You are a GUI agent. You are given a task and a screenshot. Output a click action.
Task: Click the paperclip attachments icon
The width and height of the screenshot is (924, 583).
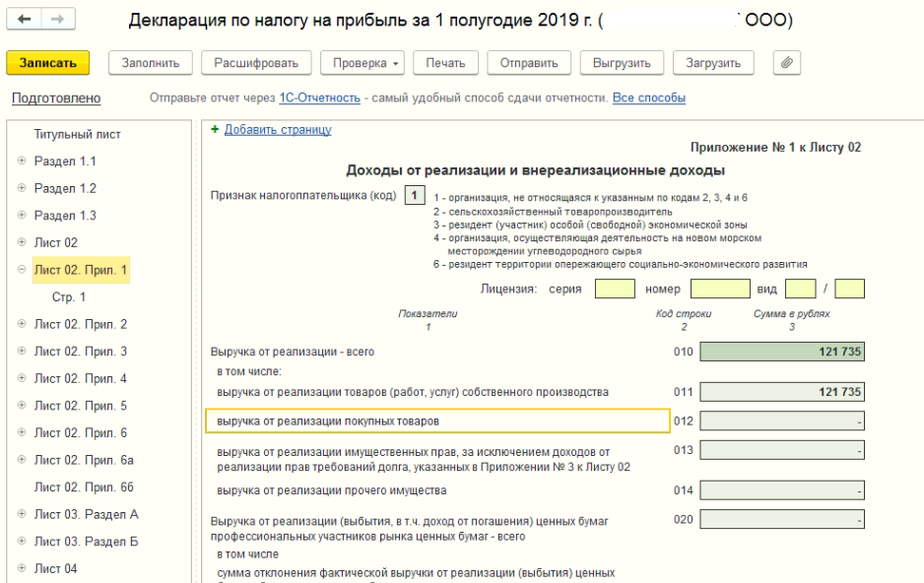[x=786, y=63]
